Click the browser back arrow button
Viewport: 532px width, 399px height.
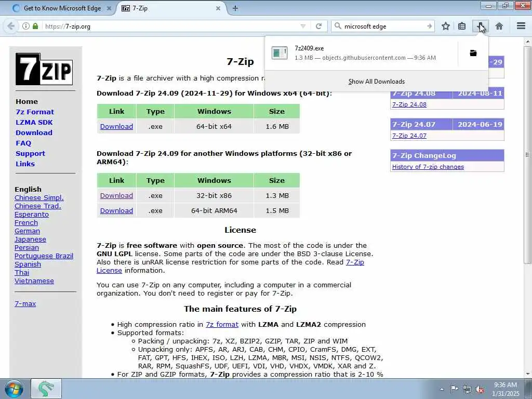tap(11, 26)
